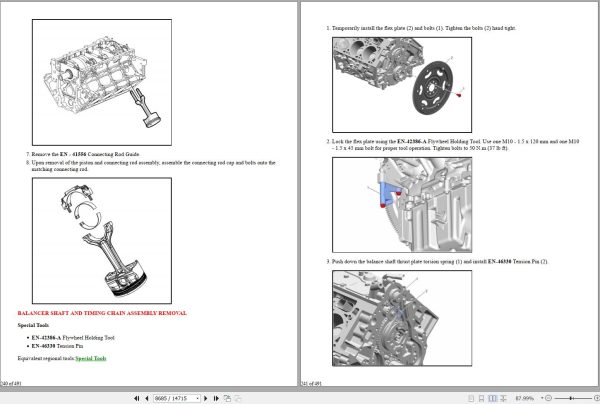Click step 7 Remove EN-41556 Connecting Rod Guide
Image resolution: width=600 pixels, height=404 pixels.
(83, 154)
